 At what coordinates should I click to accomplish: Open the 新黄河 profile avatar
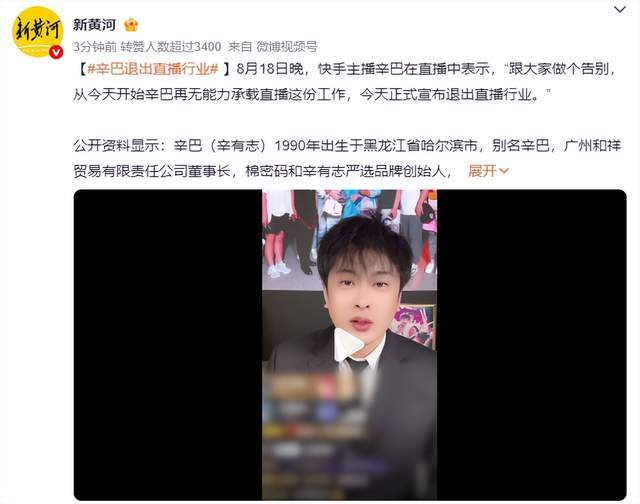pos(38,32)
